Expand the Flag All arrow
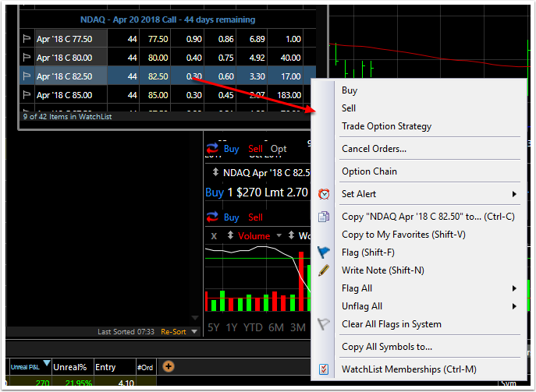The width and height of the screenshot is (536, 392). click(x=514, y=288)
